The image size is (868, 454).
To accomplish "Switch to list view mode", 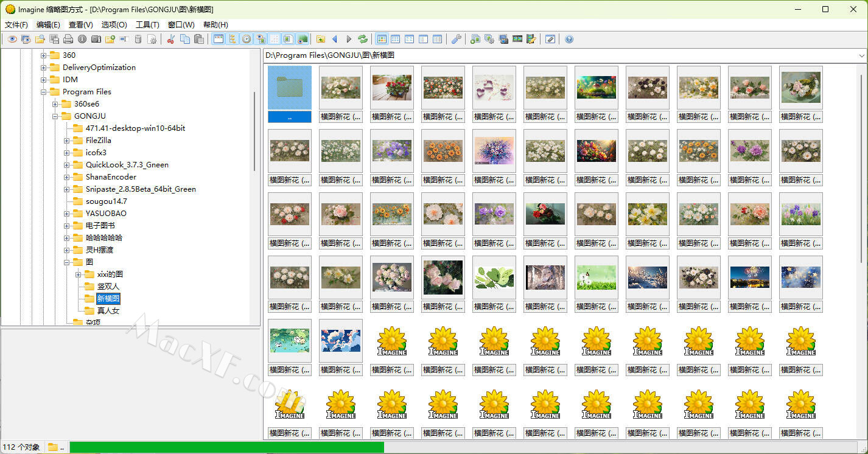I will click(424, 39).
